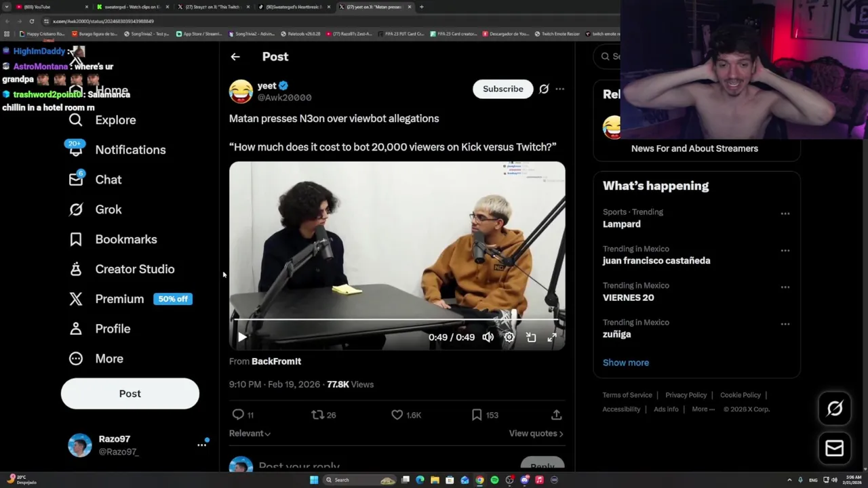Seek on the video progress bar

(x=397, y=319)
